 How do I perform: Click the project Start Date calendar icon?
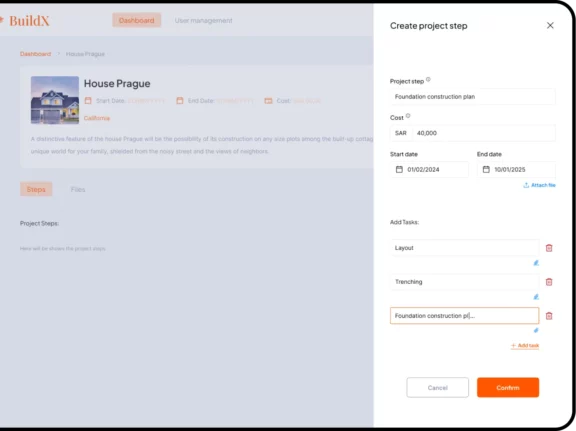[x=88, y=101]
